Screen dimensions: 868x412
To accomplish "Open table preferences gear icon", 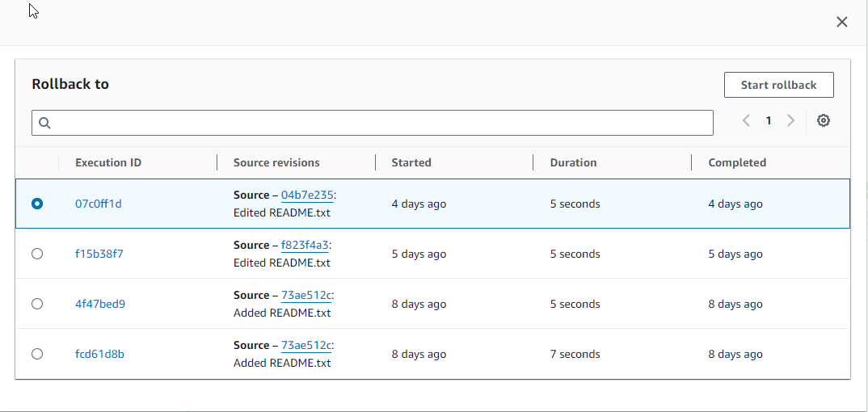I will [823, 120].
